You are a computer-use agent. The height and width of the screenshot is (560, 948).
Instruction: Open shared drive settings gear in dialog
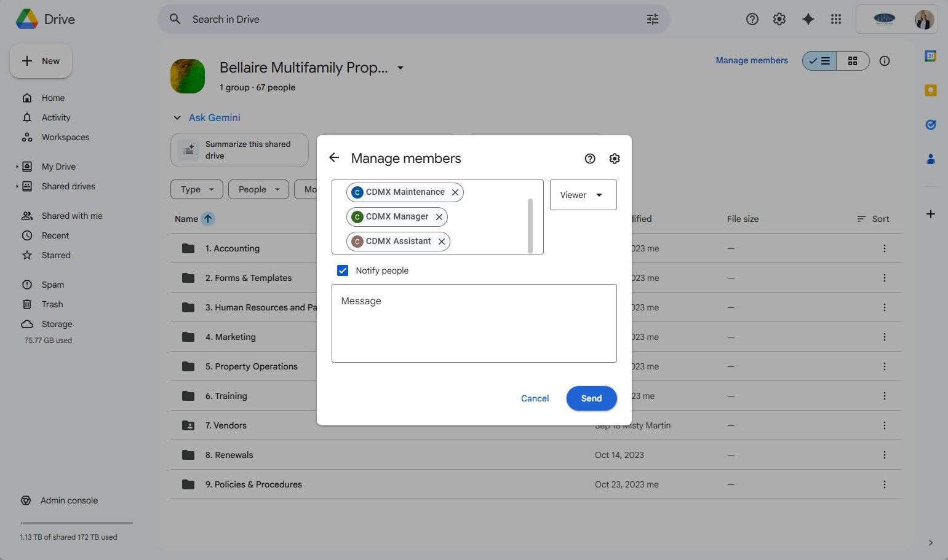coord(614,159)
